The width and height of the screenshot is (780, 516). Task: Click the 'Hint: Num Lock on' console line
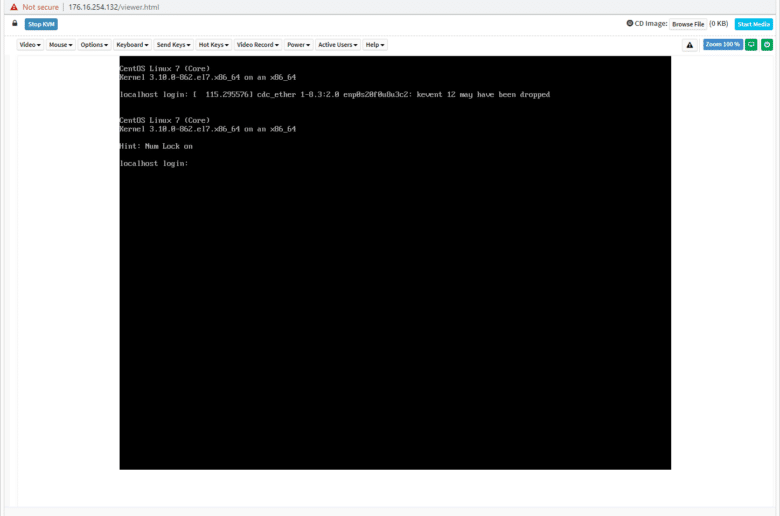click(x=156, y=146)
